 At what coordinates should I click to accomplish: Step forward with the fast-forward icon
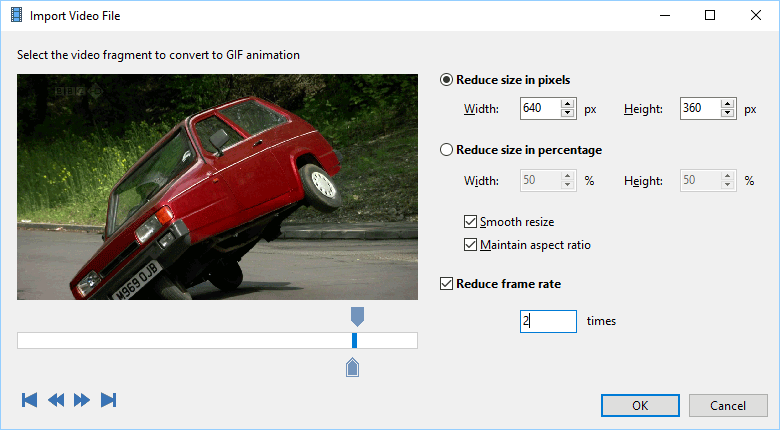[x=82, y=400]
